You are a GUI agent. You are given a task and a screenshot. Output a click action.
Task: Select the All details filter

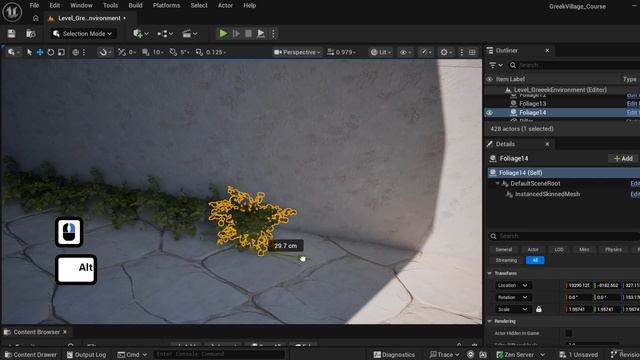click(x=535, y=260)
